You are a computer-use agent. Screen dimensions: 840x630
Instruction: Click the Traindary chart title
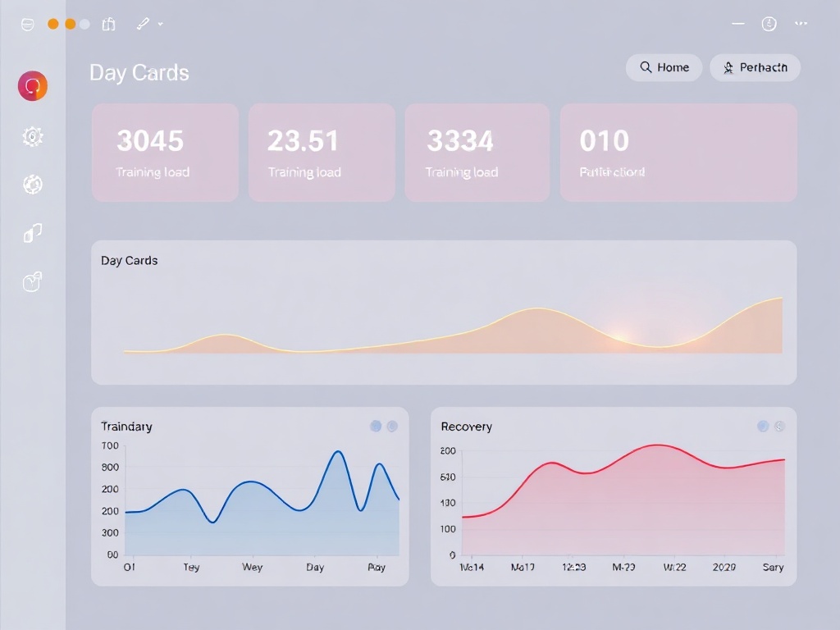[x=127, y=427]
